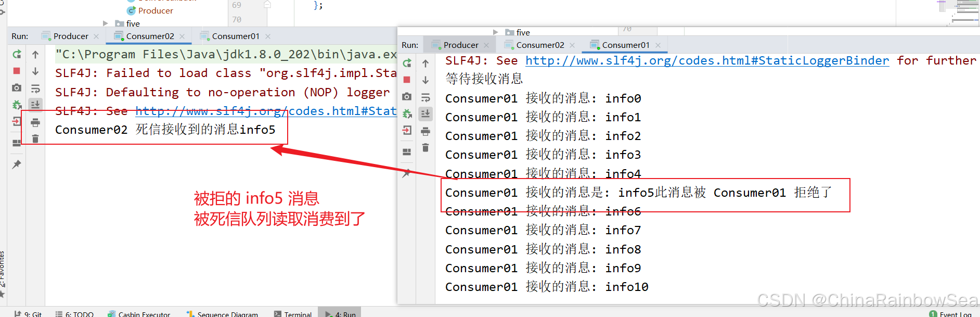Select Consumer01 tab in right Run window
The height and width of the screenshot is (317, 980).
point(625,45)
